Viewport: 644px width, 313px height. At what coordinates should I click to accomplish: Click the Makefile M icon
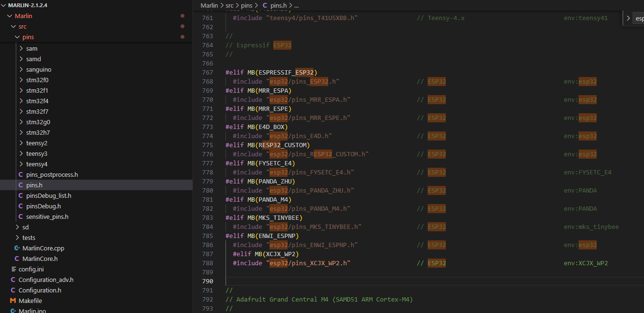point(13,301)
